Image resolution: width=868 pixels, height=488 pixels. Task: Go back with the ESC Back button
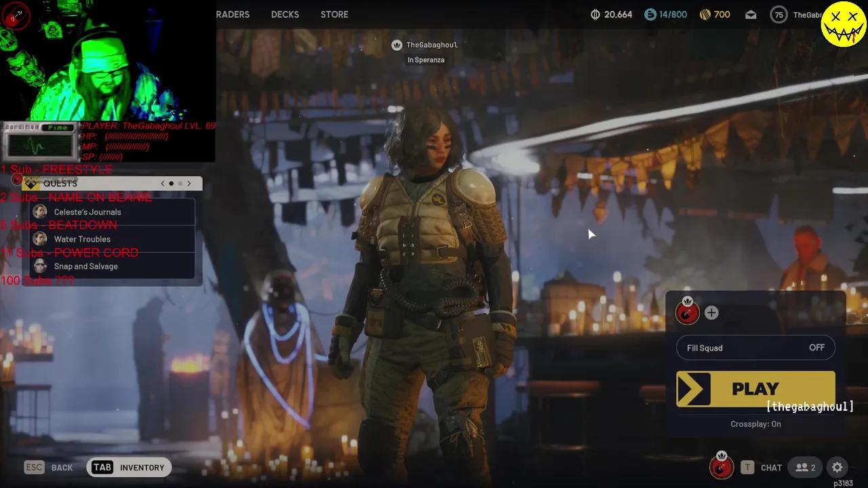pyautogui.click(x=49, y=467)
